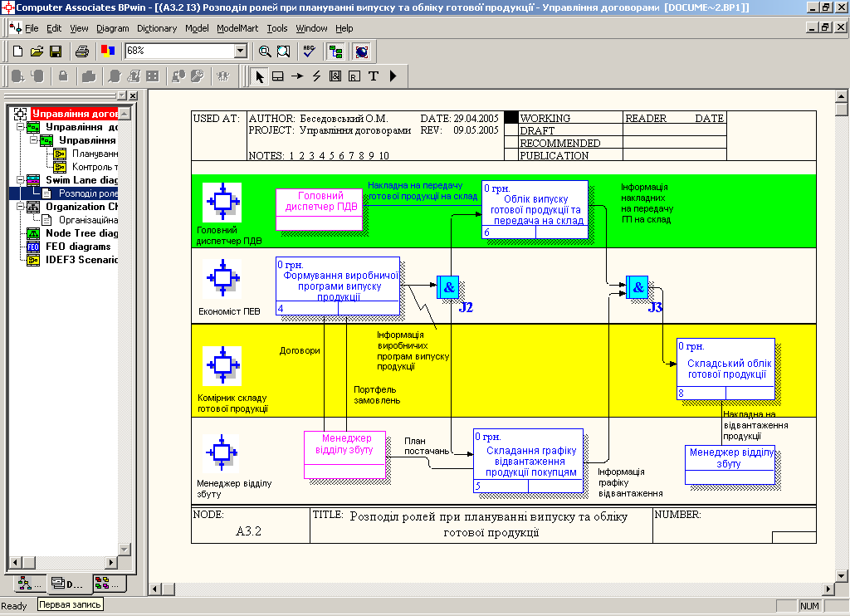Click the black triangle go-to-child tool
The image size is (850, 616).
click(x=393, y=76)
